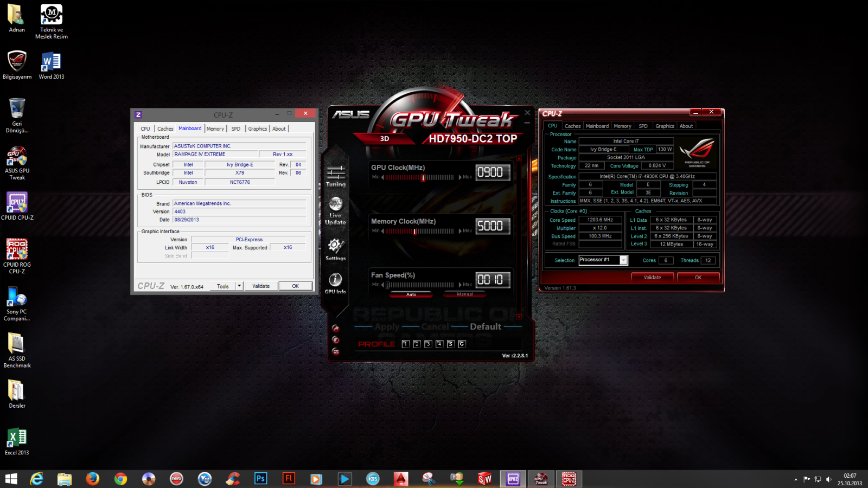Launch Firefox from taskbar
The height and width of the screenshot is (488, 868).
[x=93, y=479]
